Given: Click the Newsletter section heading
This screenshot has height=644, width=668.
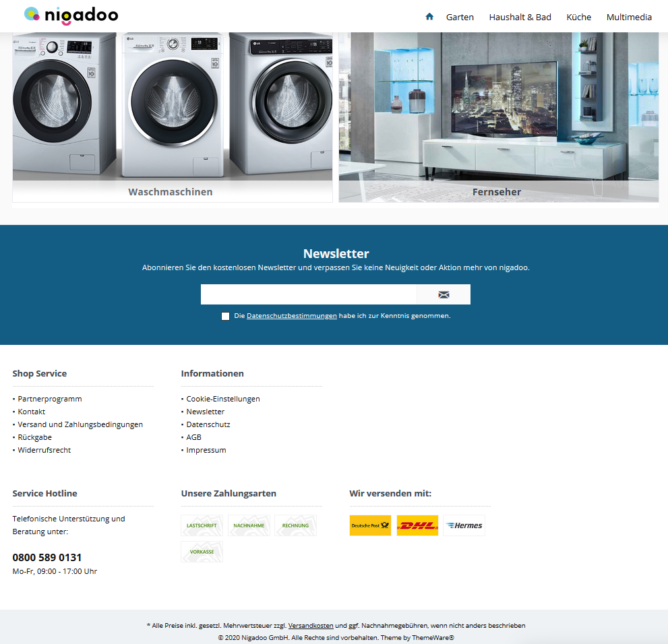Looking at the screenshot, I should point(336,254).
